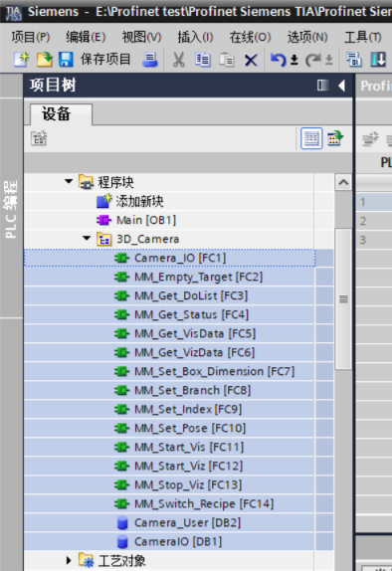Click the Camera_IO [FC1] block icon
The image size is (392, 571).
[x=121, y=259]
